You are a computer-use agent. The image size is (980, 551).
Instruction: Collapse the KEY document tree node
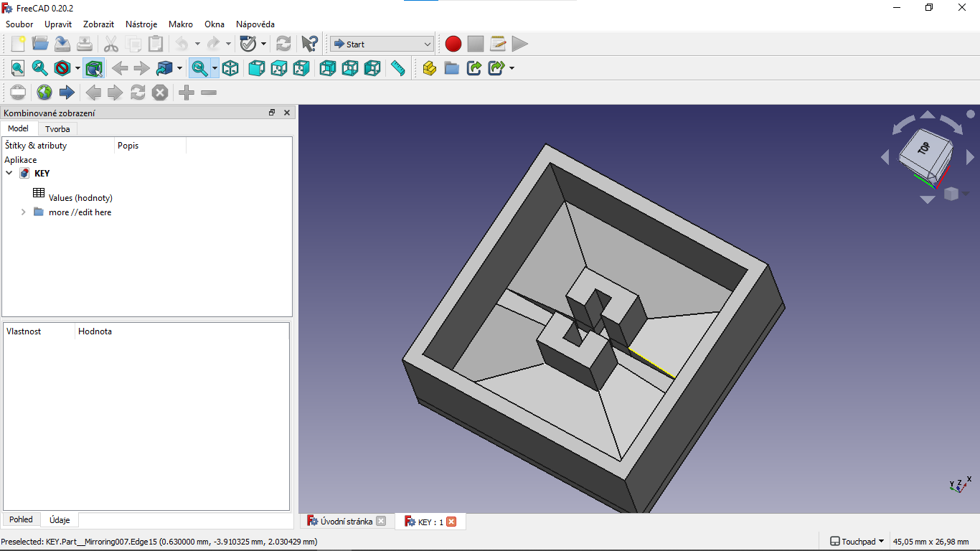click(x=9, y=173)
